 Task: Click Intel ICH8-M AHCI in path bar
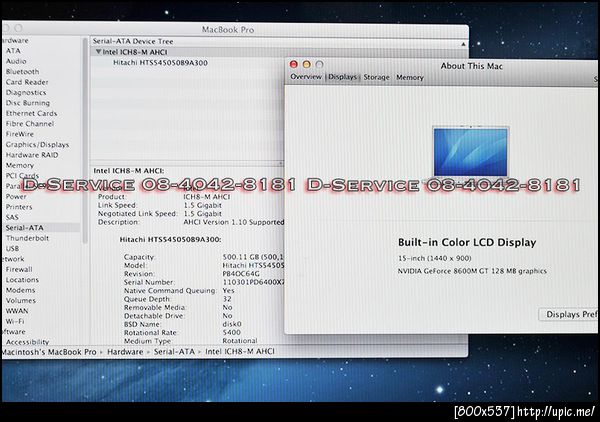(x=240, y=351)
